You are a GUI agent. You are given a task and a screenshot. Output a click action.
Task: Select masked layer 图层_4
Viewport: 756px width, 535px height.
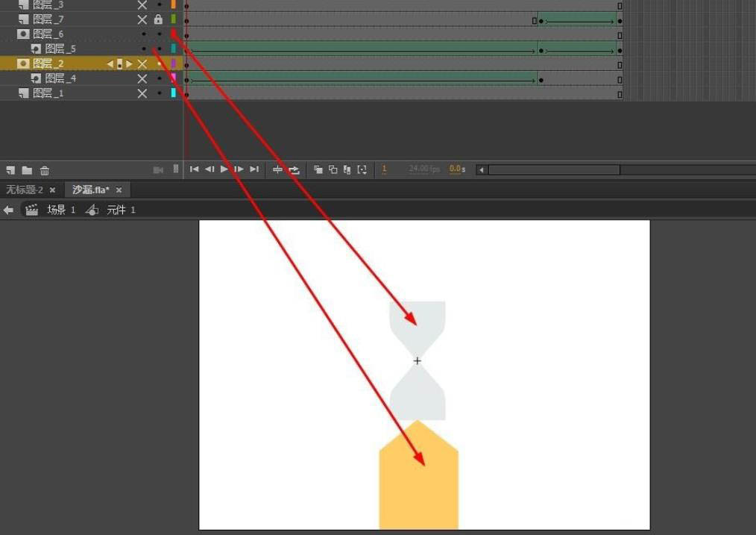point(60,78)
